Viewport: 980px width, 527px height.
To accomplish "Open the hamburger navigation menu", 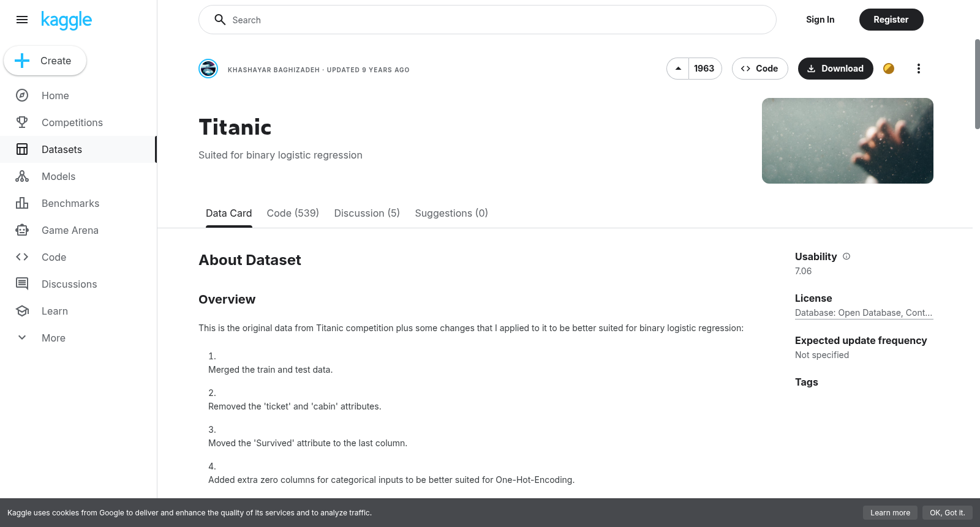I will (22, 20).
